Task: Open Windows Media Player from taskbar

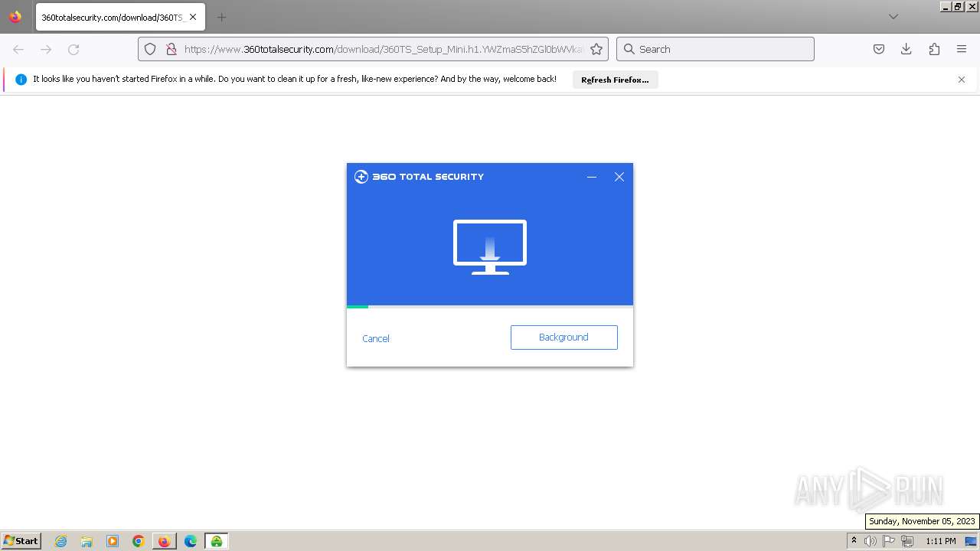Action: (113, 541)
